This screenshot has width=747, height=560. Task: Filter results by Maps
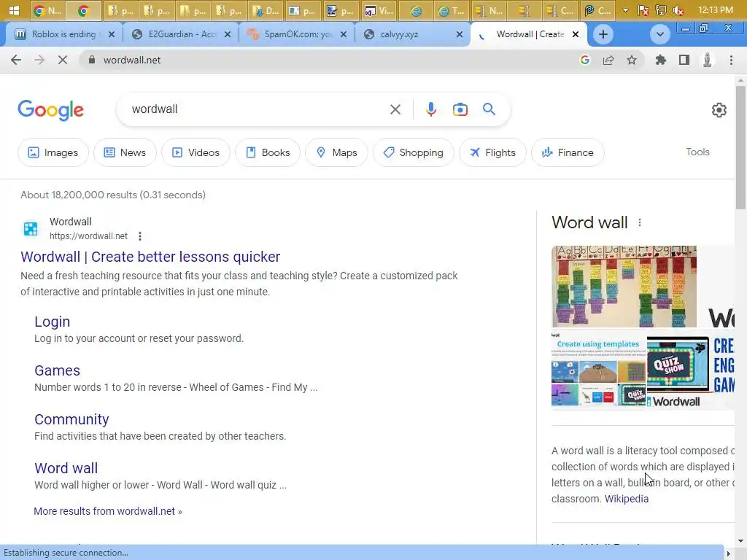tap(336, 152)
